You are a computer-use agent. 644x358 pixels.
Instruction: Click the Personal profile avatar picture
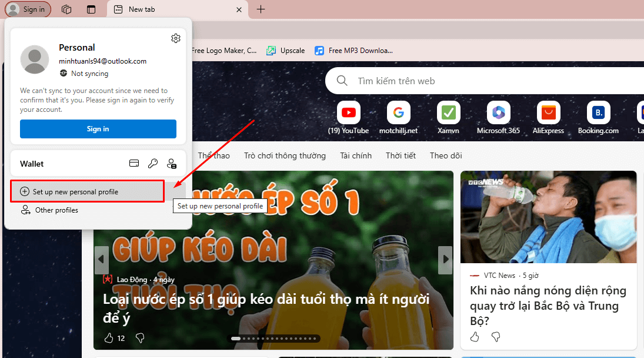pos(35,59)
